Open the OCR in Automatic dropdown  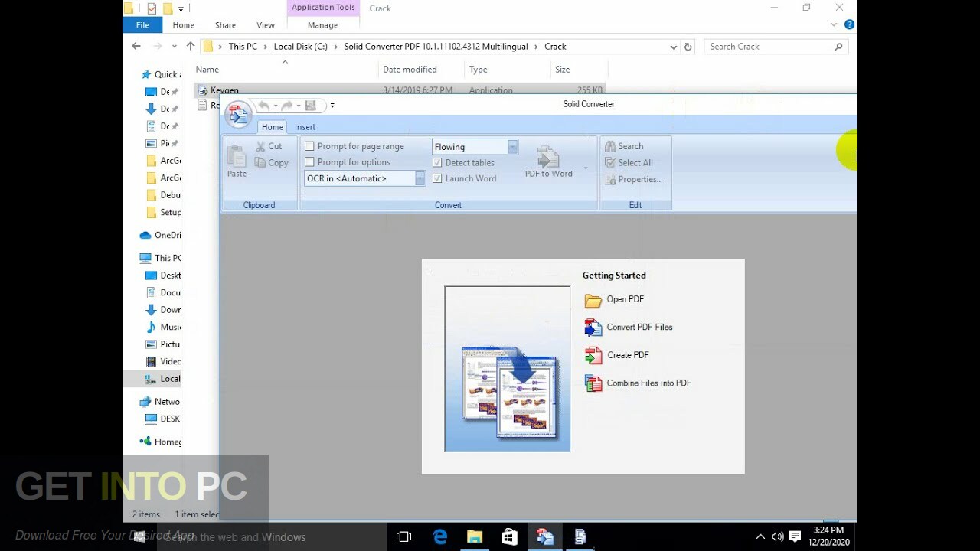420,178
